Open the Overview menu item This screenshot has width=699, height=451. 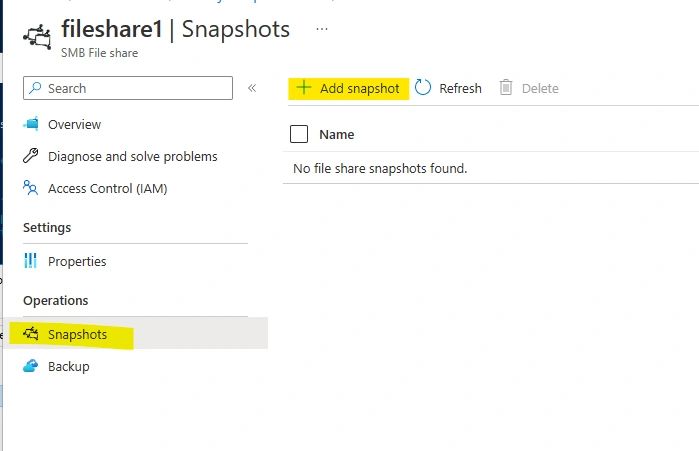(x=74, y=125)
